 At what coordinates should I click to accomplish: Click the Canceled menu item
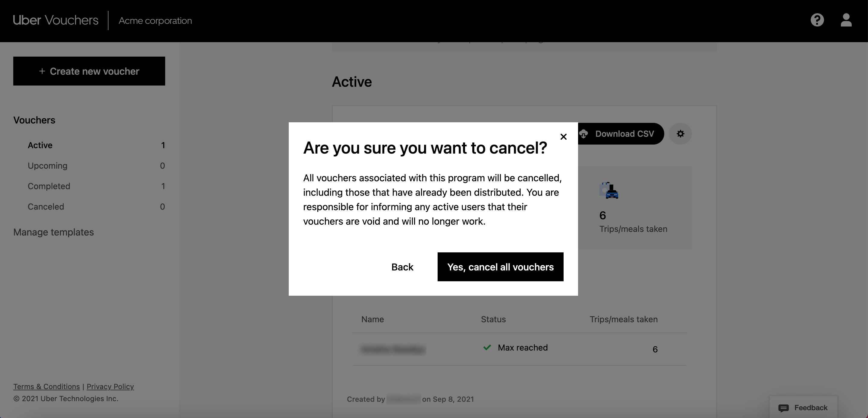pos(46,206)
